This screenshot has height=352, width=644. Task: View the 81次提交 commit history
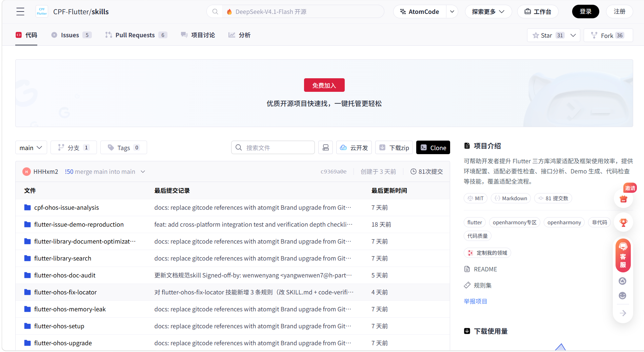(427, 172)
